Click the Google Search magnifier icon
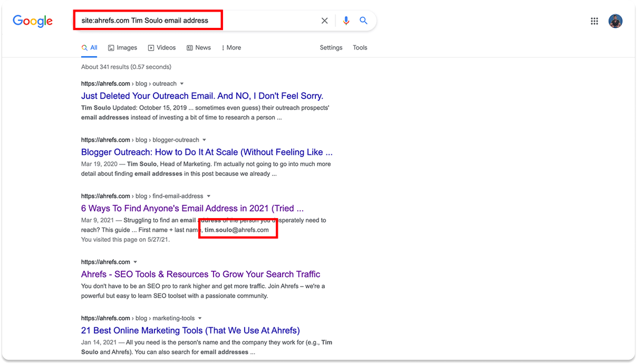Image resolution: width=637 pixels, height=364 pixels. [x=363, y=21]
